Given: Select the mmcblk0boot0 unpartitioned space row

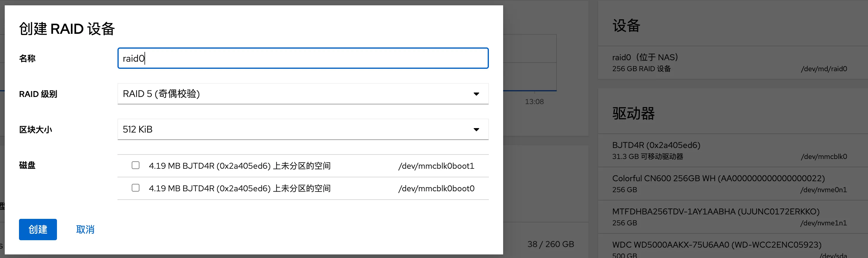Looking at the screenshot, I should coord(239,188).
